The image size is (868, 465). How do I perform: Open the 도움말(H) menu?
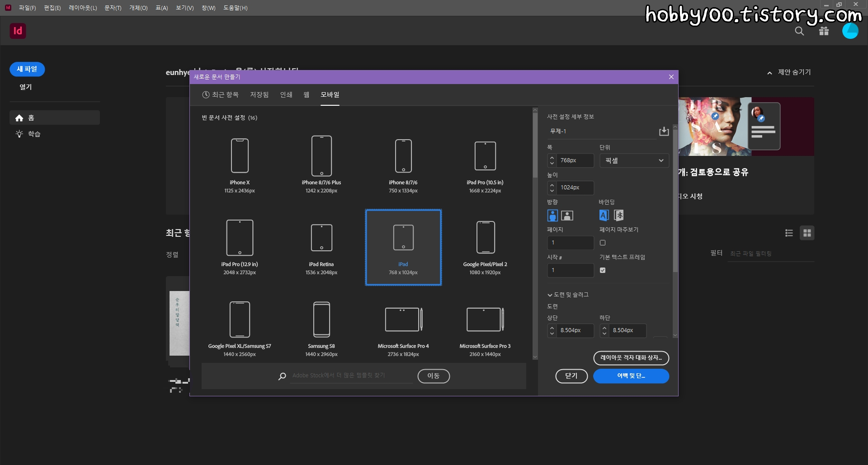pyautogui.click(x=236, y=8)
